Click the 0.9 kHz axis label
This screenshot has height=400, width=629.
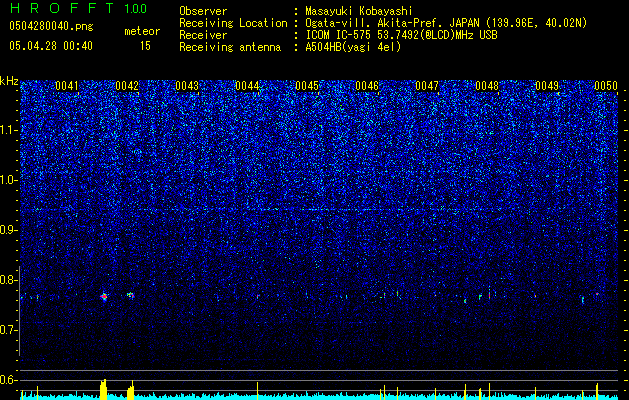tap(8, 230)
